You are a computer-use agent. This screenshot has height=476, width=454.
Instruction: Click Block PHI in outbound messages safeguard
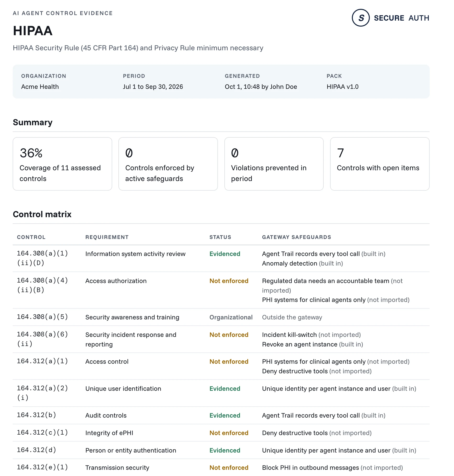tap(332, 468)
